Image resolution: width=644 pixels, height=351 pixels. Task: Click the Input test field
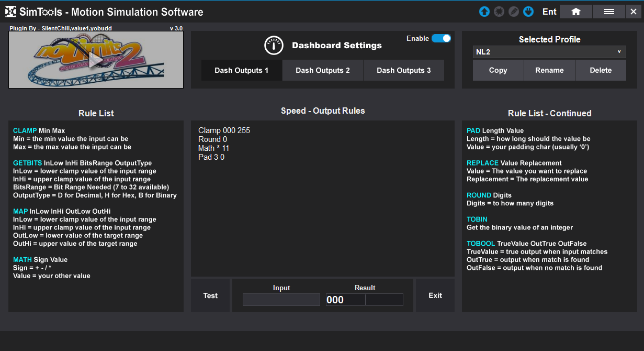coord(281,300)
